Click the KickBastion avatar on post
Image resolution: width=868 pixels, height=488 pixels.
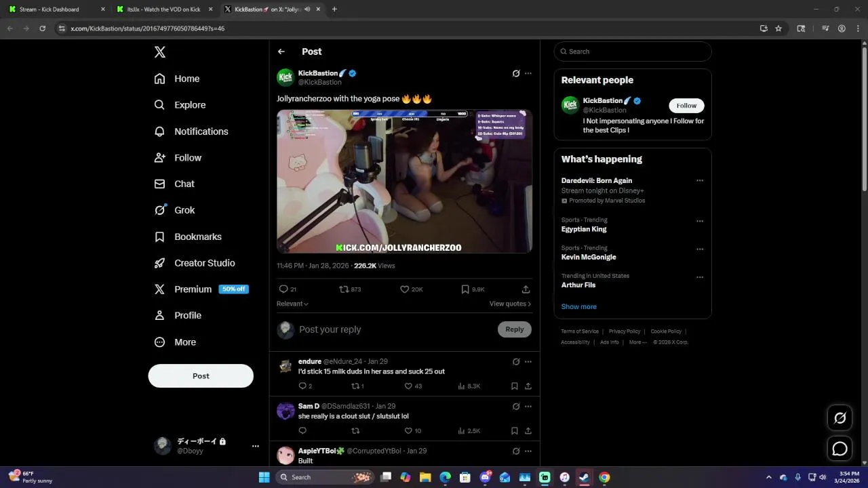[285, 77]
